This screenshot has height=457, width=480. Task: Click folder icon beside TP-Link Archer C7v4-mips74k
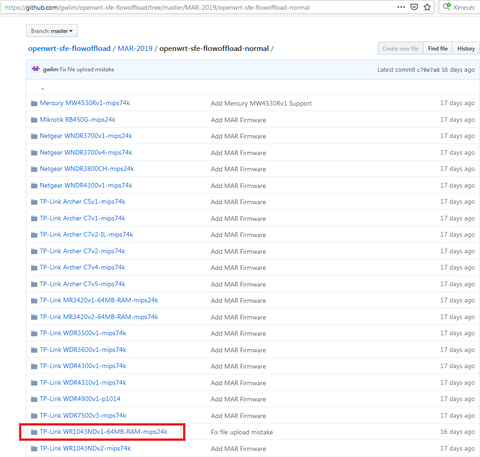(x=34, y=268)
